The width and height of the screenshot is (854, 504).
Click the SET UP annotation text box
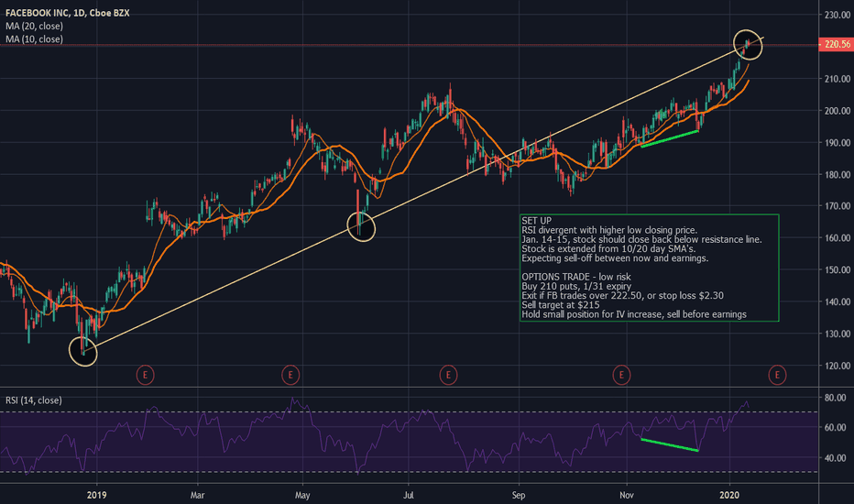coord(650,268)
